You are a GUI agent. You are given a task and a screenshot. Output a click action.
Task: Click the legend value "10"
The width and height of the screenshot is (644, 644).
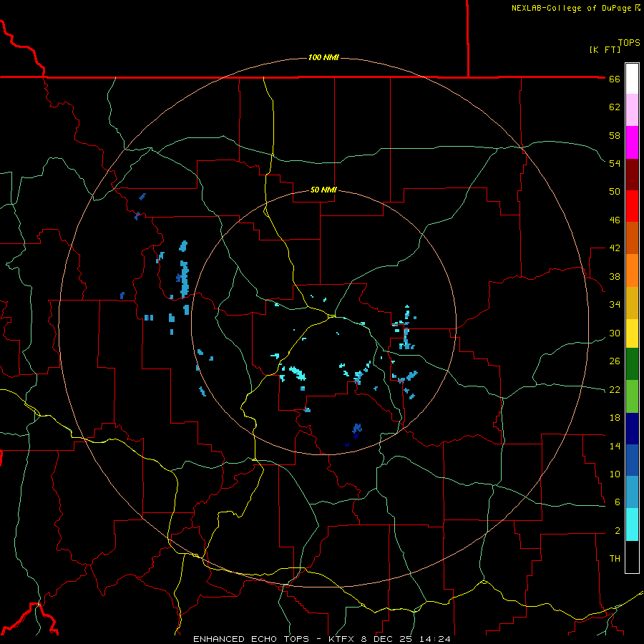pyautogui.click(x=615, y=474)
